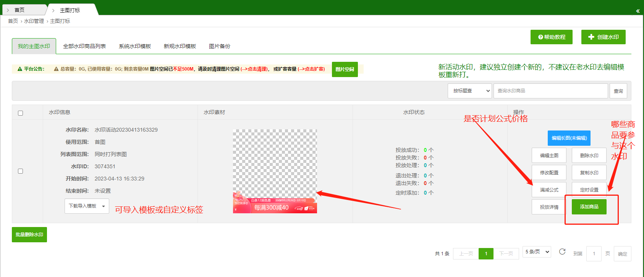644x277 pixels.
Task: Click the platform notice warning icon (平台公告)
Action: [x=20, y=69]
